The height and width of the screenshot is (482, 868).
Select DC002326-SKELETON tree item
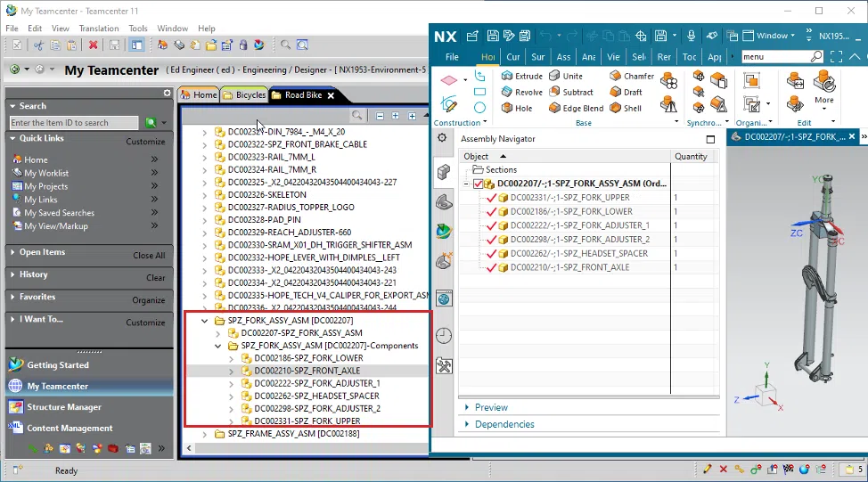pyautogui.click(x=266, y=195)
